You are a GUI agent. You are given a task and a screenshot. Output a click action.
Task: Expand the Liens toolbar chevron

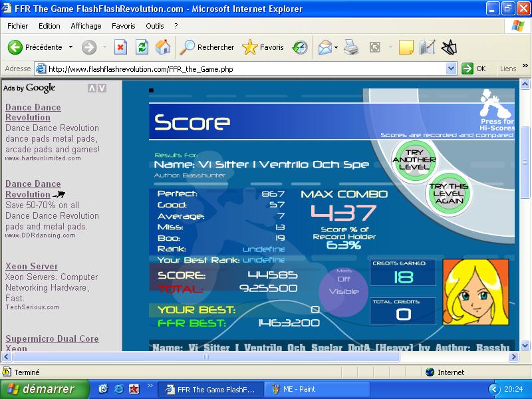coord(525,66)
